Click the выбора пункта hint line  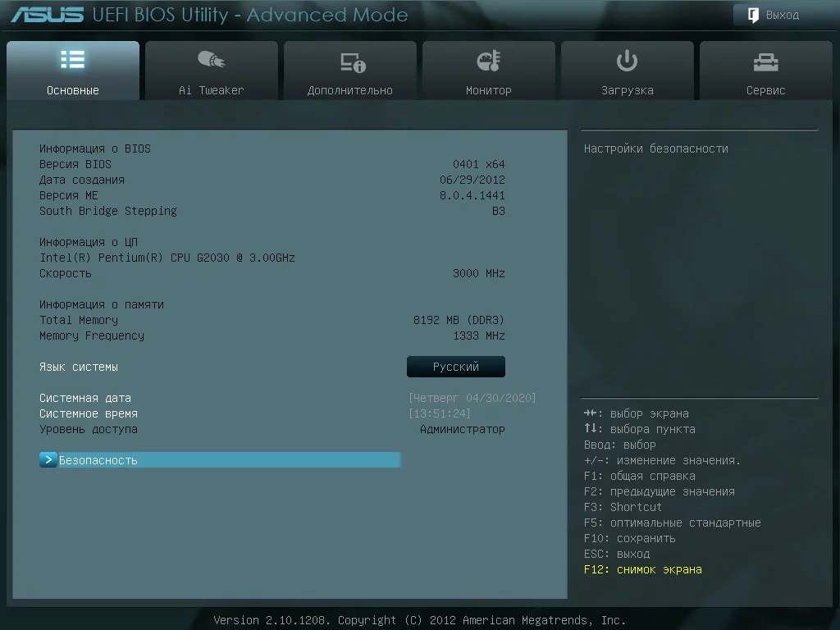(x=640, y=429)
